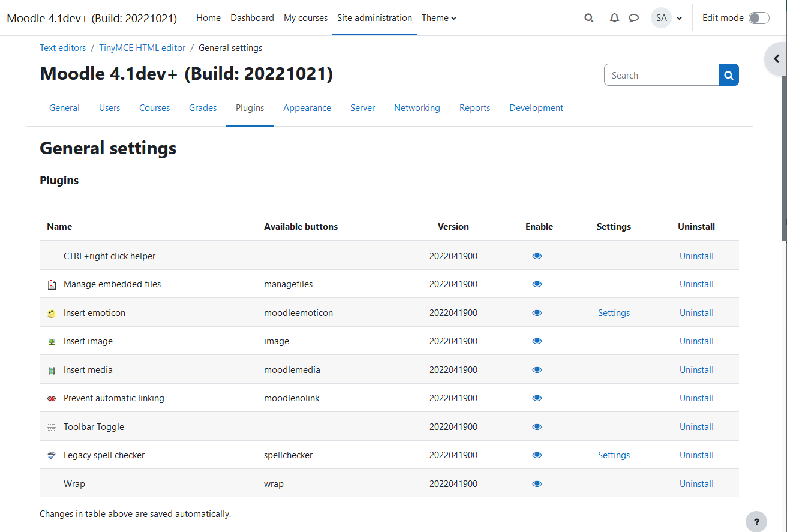Disable the Insert emoticon plugin

(x=537, y=313)
